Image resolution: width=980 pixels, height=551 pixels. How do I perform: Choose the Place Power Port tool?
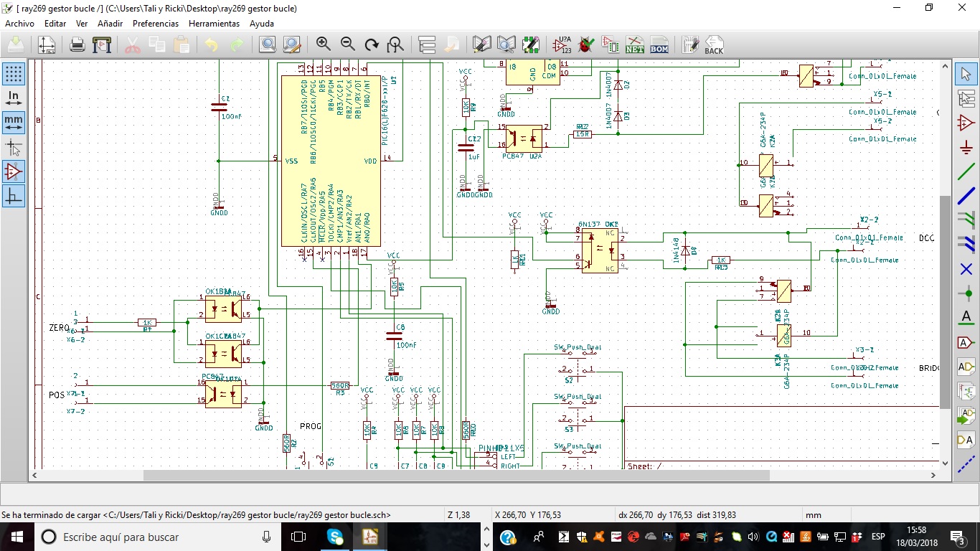tap(966, 147)
